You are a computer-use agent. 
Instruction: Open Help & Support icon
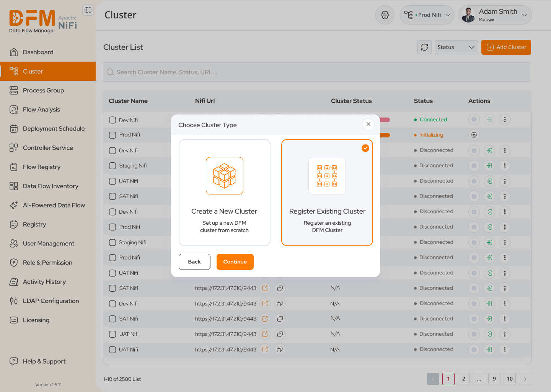click(x=14, y=361)
